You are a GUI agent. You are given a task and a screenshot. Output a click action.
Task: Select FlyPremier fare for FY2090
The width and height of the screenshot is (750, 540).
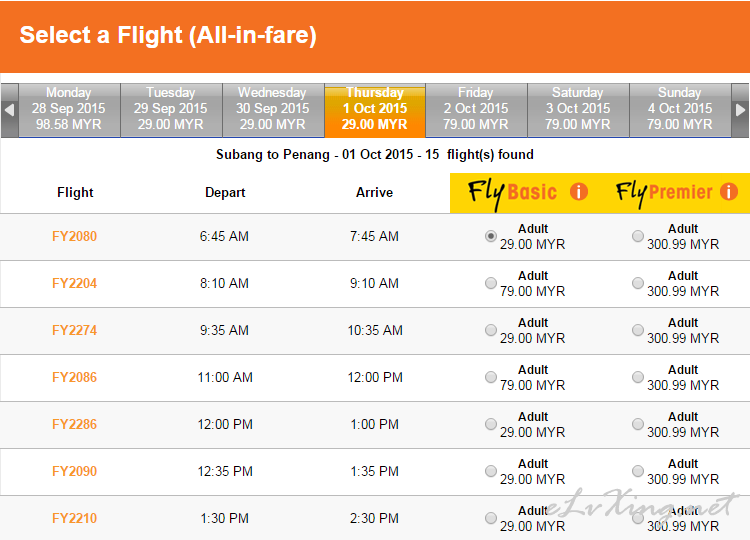coord(638,471)
